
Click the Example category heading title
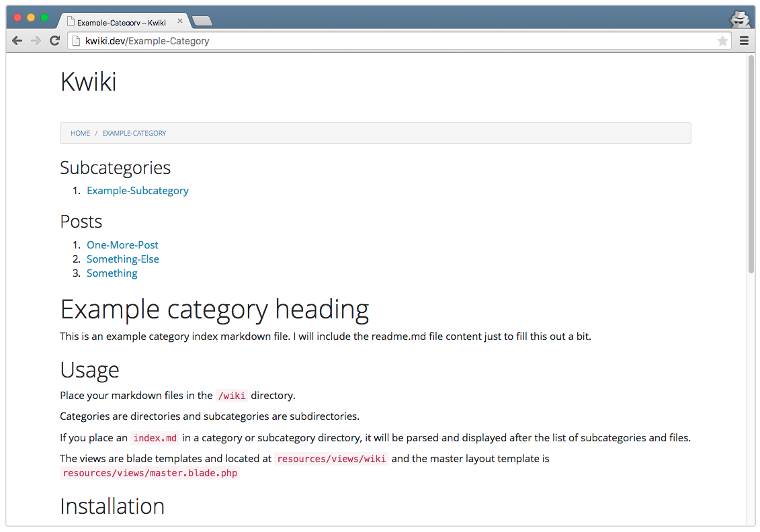pos(214,310)
